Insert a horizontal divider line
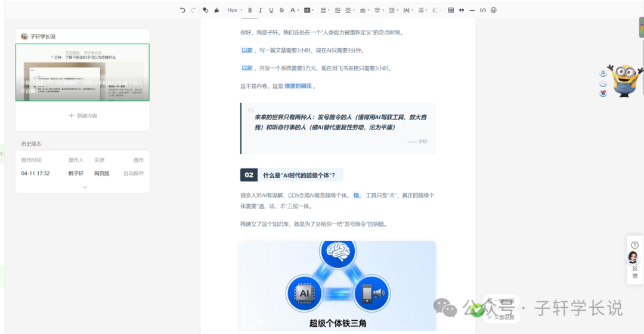This screenshot has width=644, height=334. click(472, 10)
